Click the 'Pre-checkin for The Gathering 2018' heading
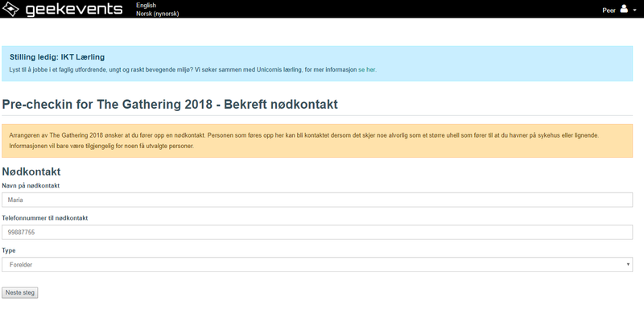The image size is (644, 314). pos(170,105)
